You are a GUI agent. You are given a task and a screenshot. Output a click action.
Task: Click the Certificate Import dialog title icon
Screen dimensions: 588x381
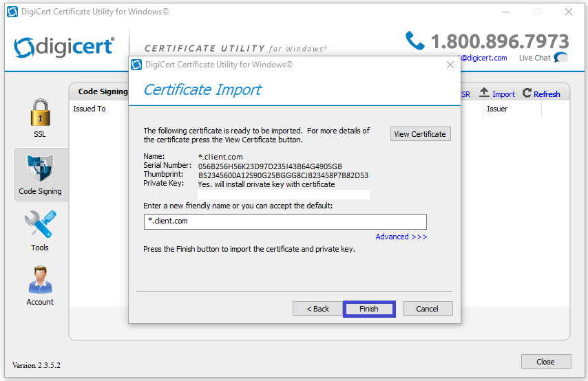click(x=136, y=65)
